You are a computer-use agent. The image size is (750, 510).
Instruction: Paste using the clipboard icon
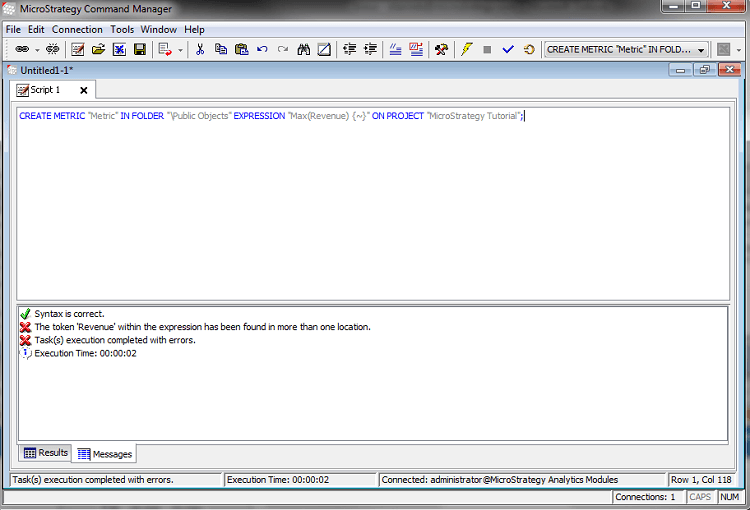point(242,49)
